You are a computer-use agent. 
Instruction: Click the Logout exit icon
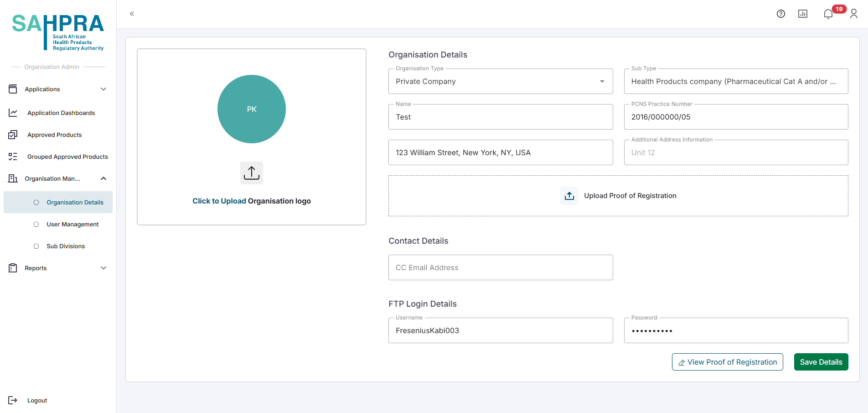pyautogui.click(x=13, y=400)
